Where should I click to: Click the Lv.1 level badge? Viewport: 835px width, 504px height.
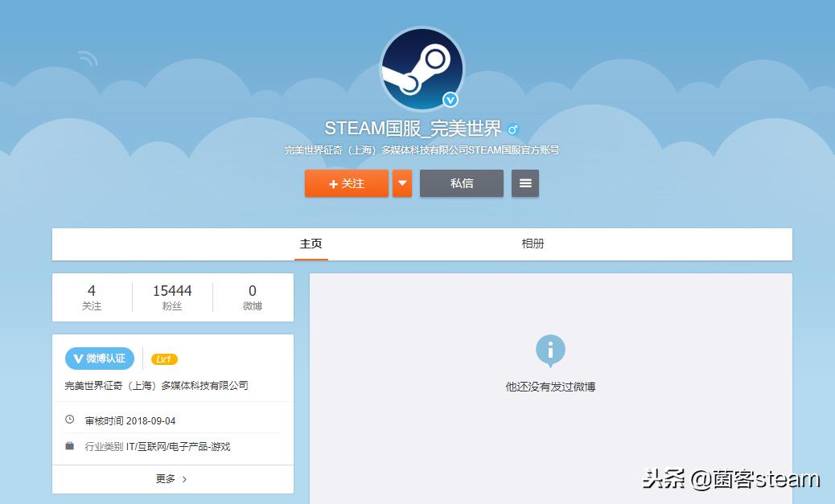pyautogui.click(x=164, y=359)
